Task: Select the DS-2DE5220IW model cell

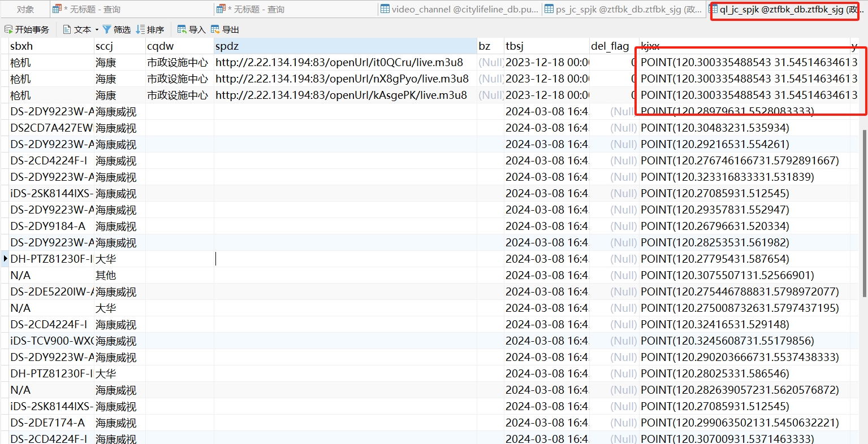Action: tap(51, 291)
